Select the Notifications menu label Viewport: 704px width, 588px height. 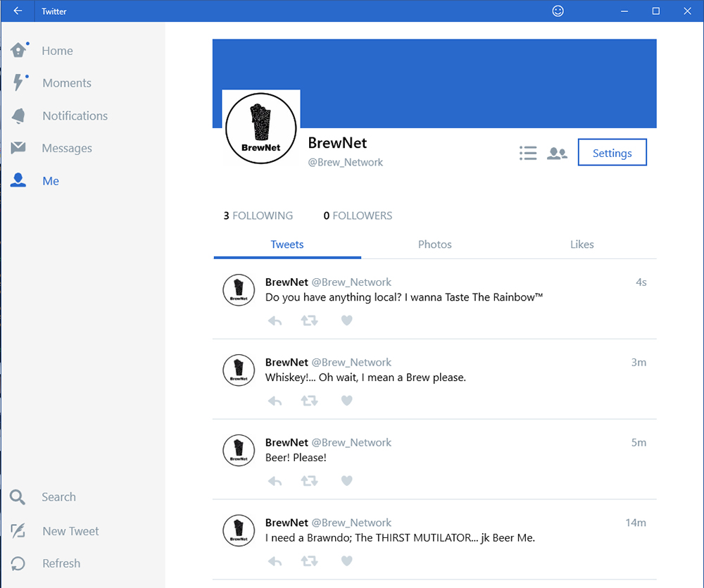coord(75,116)
